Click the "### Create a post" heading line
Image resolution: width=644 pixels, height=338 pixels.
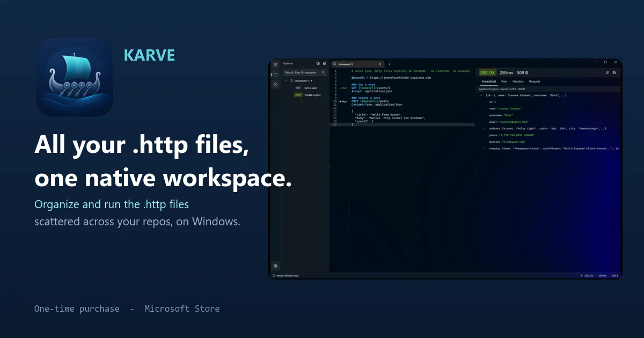point(366,98)
